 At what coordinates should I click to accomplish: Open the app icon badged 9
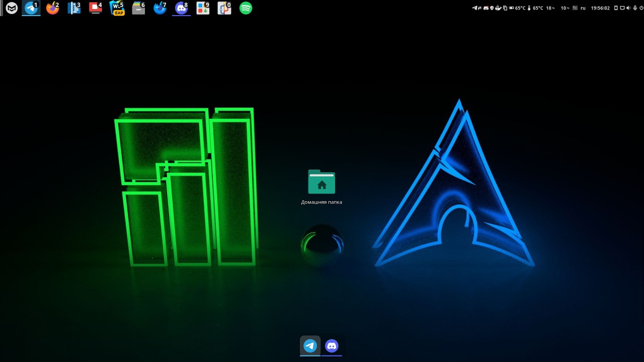(203, 8)
